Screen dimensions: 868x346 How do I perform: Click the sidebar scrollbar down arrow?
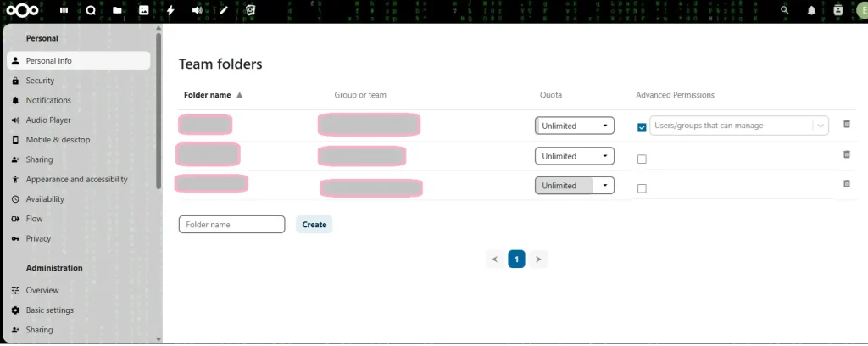[x=159, y=339]
